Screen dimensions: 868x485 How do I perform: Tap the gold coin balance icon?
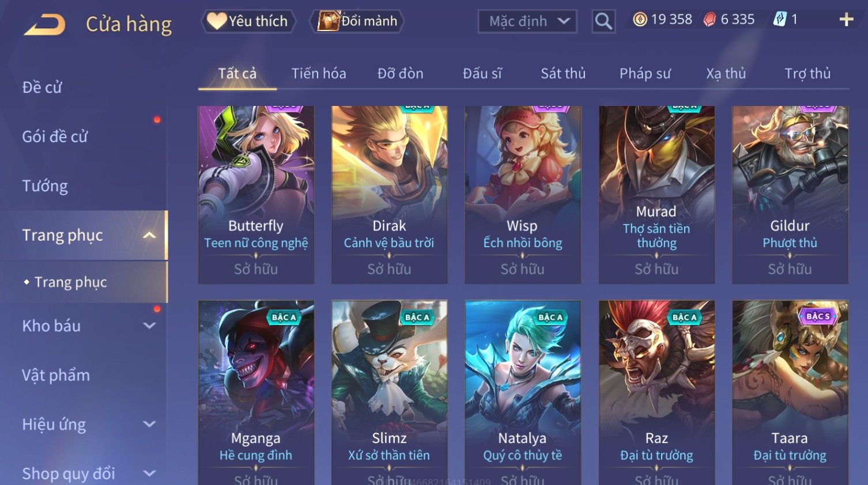click(640, 20)
